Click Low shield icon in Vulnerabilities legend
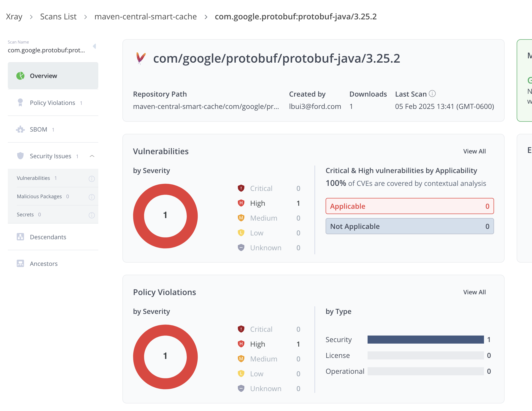The width and height of the screenshot is (532, 411). click(241, 233)
